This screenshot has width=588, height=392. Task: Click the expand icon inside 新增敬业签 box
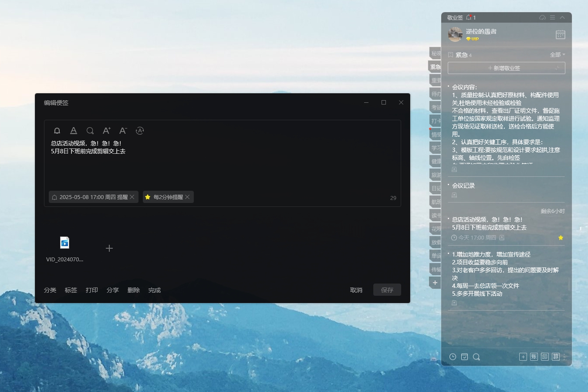pos(558,68)
